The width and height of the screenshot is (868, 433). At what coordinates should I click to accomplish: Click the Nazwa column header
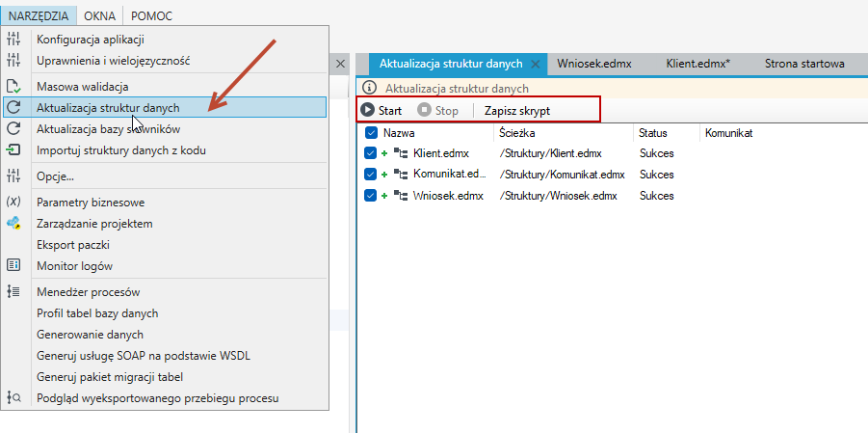(399, 133)
